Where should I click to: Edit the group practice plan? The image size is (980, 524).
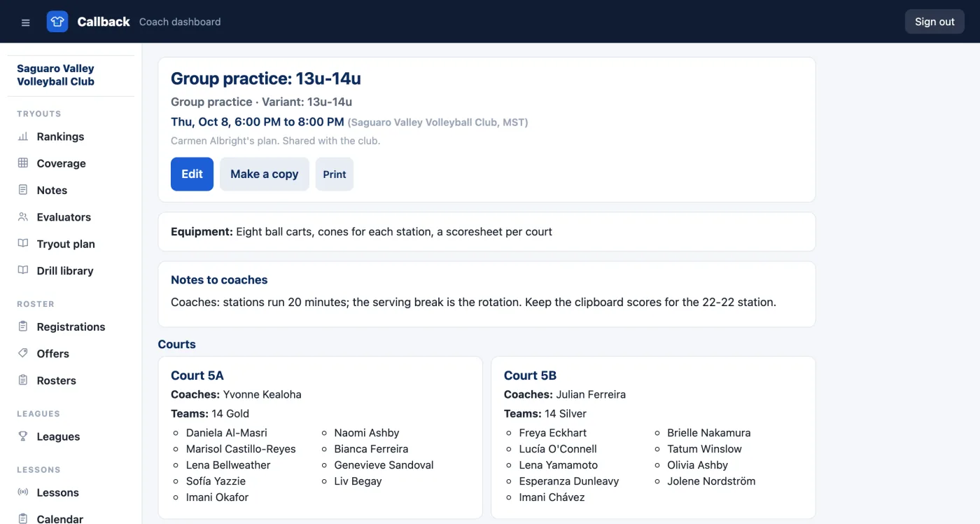(192, 174)
